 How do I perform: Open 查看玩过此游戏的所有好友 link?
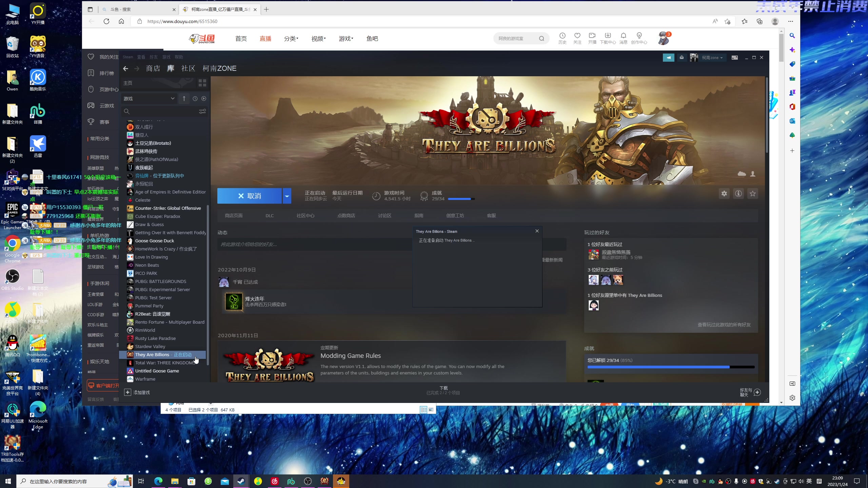click(x=724, y=325)
